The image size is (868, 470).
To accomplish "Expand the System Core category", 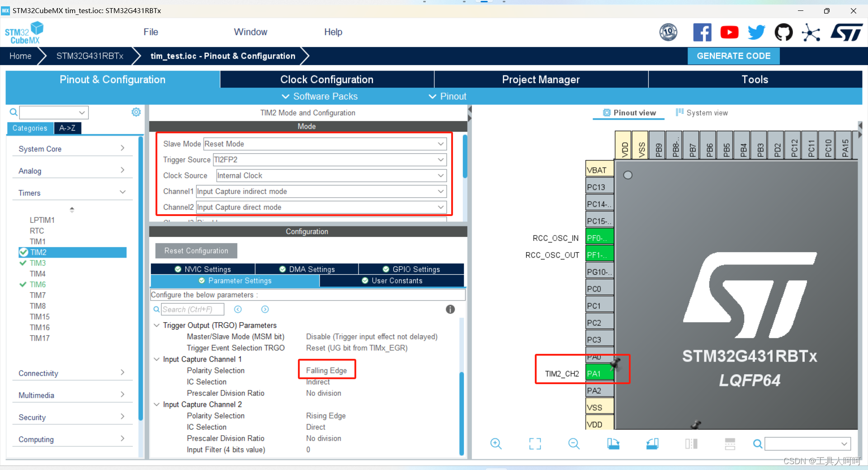I will 72,149.
